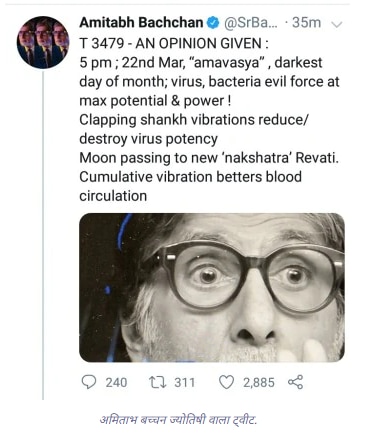Click the 240 replies count
This screenshot has width=379, height=434.
point(116,382)
